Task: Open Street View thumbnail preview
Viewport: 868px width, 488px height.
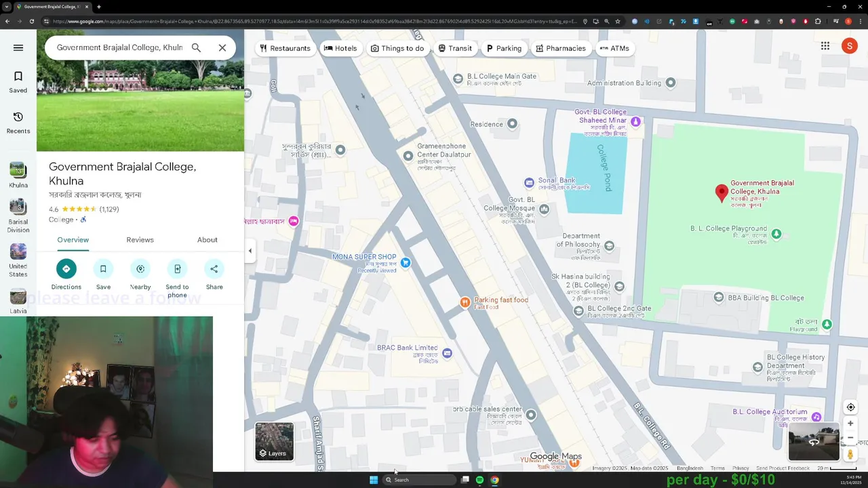Action: (814, 441)
